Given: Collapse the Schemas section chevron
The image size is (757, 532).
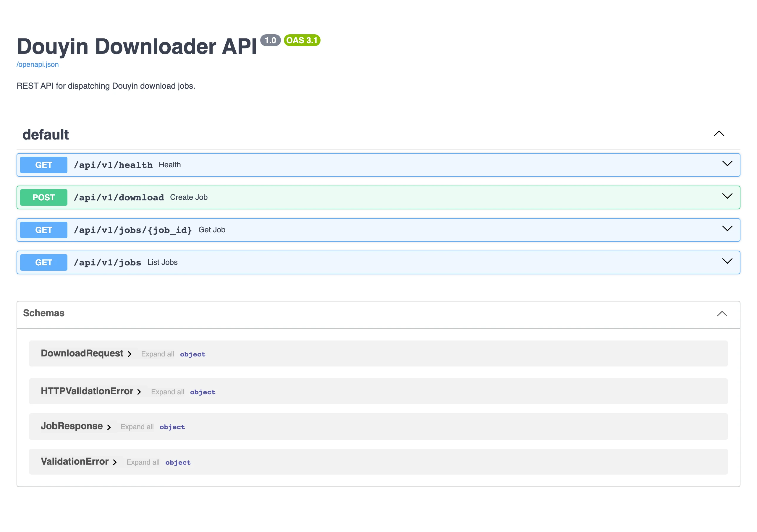Looking at the screenshot, I should (722, 314).
